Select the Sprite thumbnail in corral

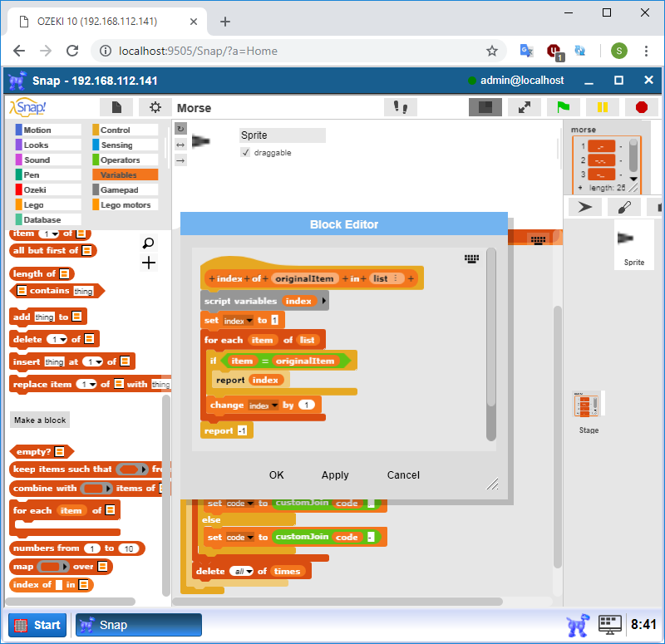click(x=633, y=244)
